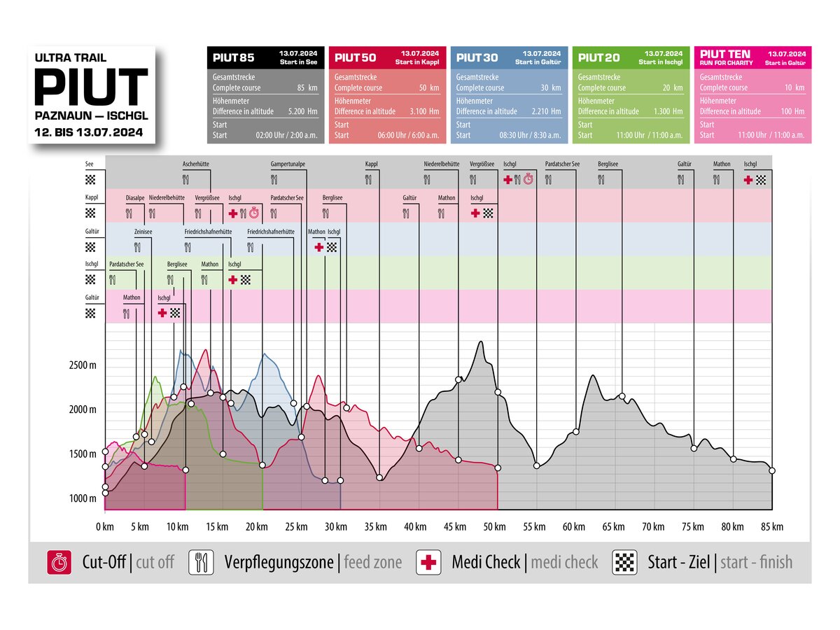Select the black PIUT 85 course card header
This screenshot has width=840, height=630.
266,57
